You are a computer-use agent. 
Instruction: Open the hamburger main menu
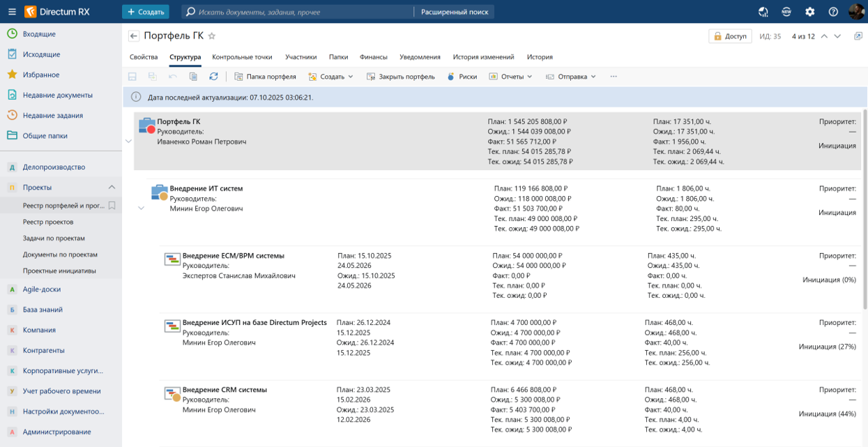coord(12,12)
